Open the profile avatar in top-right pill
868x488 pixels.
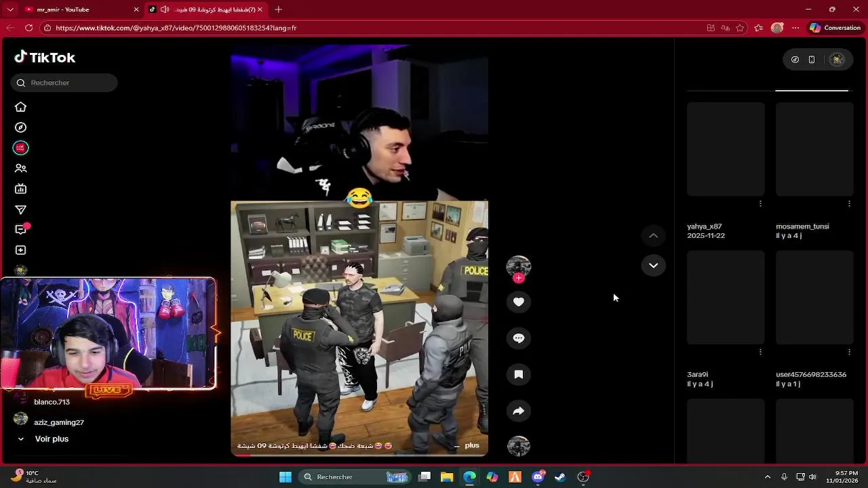point(837,60)
